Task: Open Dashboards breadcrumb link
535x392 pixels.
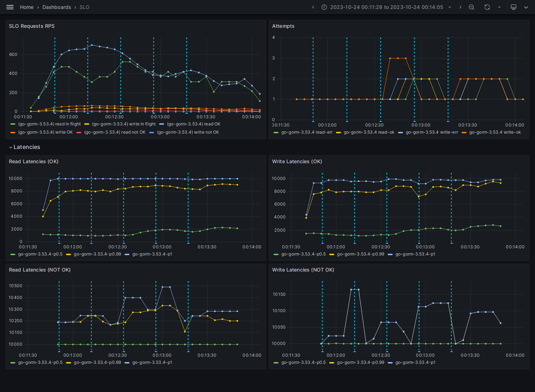Action: (57, 7)
